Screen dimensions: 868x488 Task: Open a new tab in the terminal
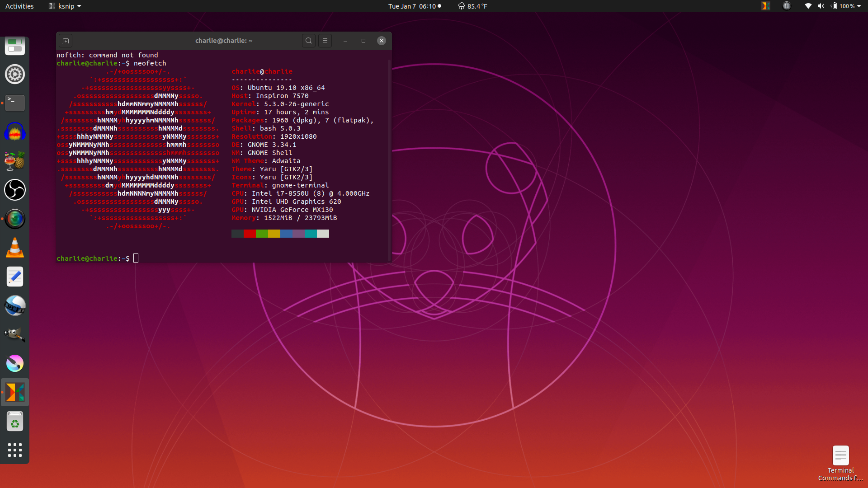(x=66, y=41)
